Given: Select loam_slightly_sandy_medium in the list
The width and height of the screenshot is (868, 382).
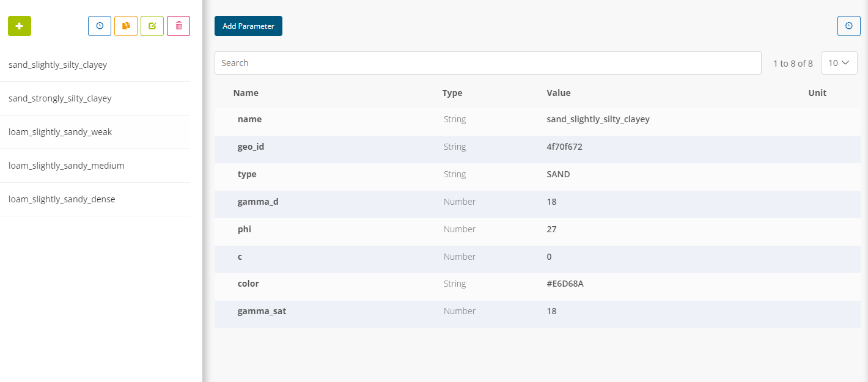Looking at the screenshot, I should point(66,166).
